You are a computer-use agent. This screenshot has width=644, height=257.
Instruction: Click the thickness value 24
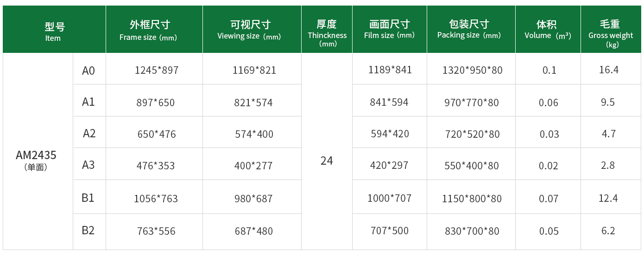[x=327, y=161]
